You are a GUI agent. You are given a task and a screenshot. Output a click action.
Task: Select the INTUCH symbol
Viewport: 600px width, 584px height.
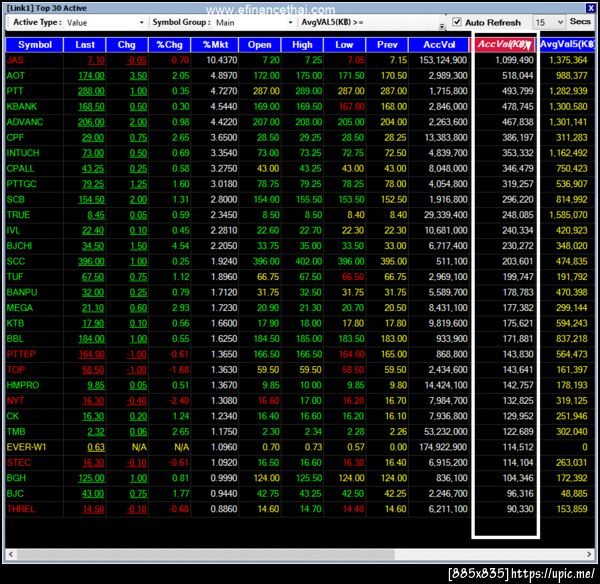click(23, 153)
